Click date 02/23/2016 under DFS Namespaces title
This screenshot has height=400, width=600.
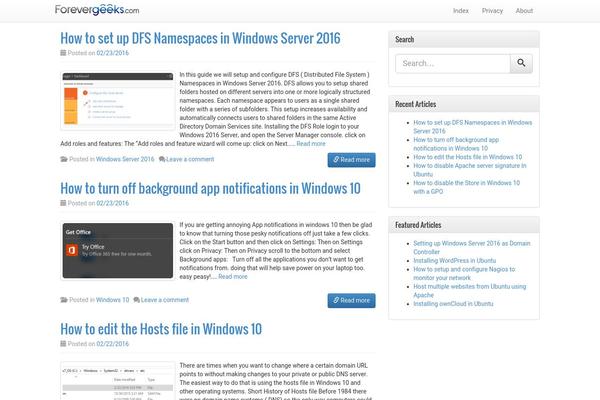(112, 53)
